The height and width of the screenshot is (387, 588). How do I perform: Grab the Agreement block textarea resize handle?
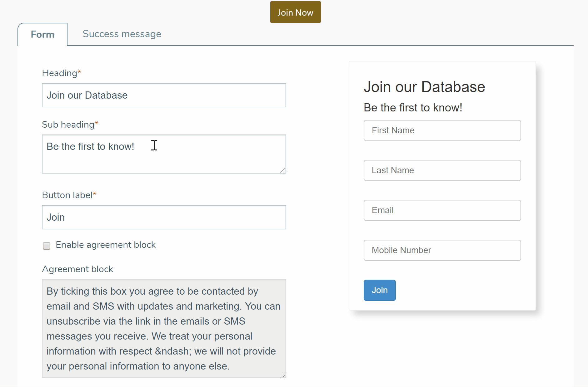(283, 375)
